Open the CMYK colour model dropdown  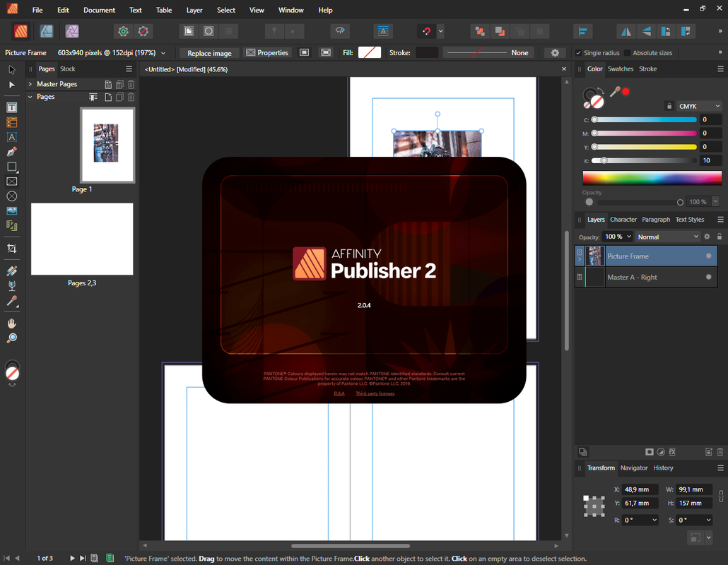coord(699,106)
